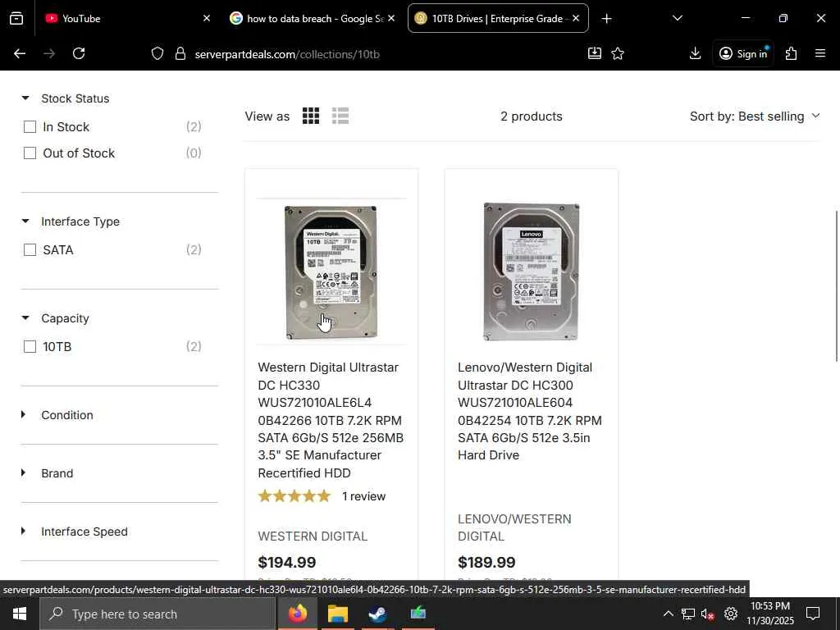The width and height of the screenshot is (840, 630).
Task: Check the In Stock filter
Action: [x=30, y=127]
